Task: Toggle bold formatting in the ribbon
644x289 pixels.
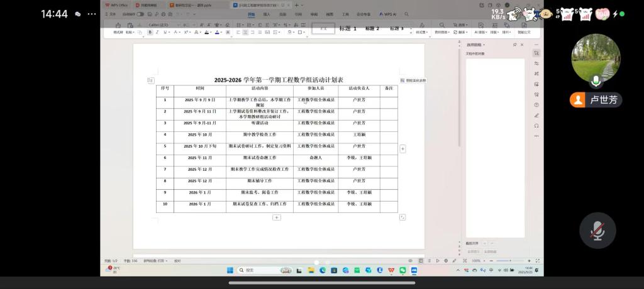Action: click(x=150, y=32)
